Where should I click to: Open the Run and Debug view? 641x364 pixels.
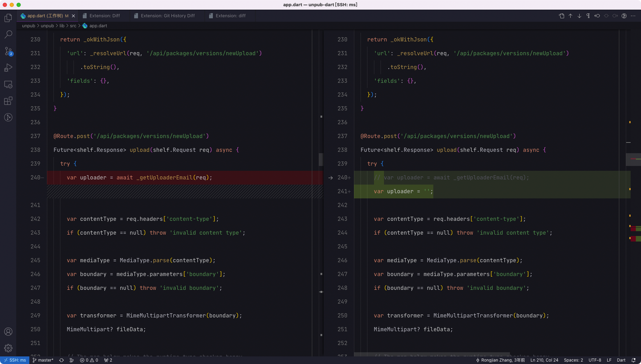[x=8, y=68]
